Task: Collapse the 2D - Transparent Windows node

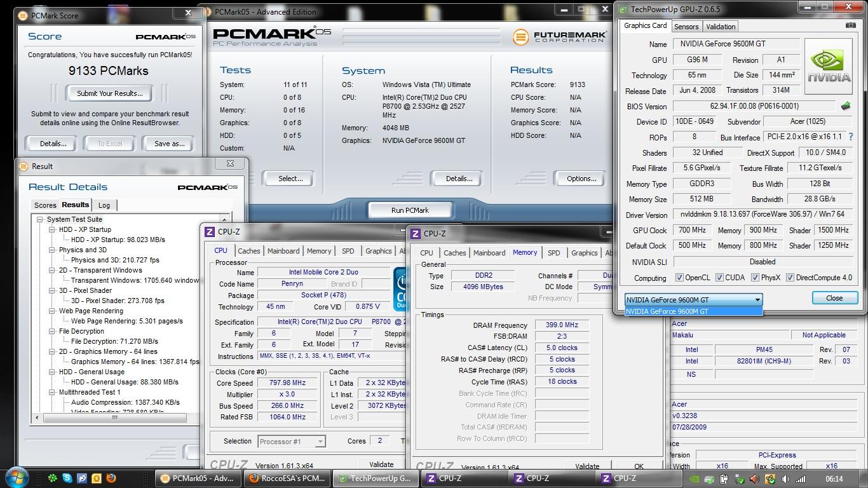Action: 52,270
